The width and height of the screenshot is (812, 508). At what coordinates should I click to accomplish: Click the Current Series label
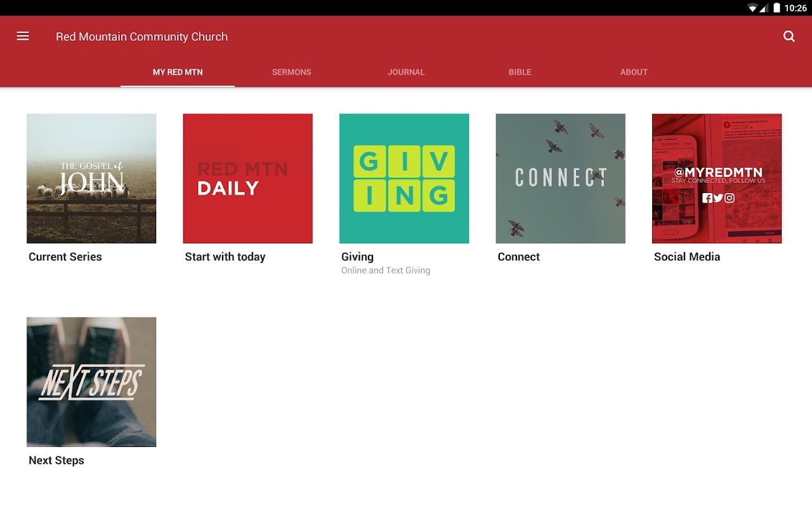tap(65, 257)
